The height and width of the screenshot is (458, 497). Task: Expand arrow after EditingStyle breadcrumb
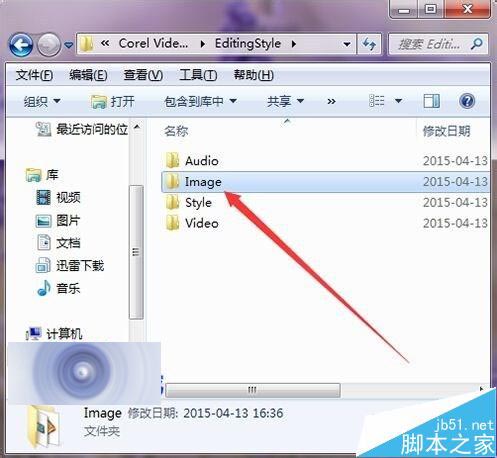294,44
